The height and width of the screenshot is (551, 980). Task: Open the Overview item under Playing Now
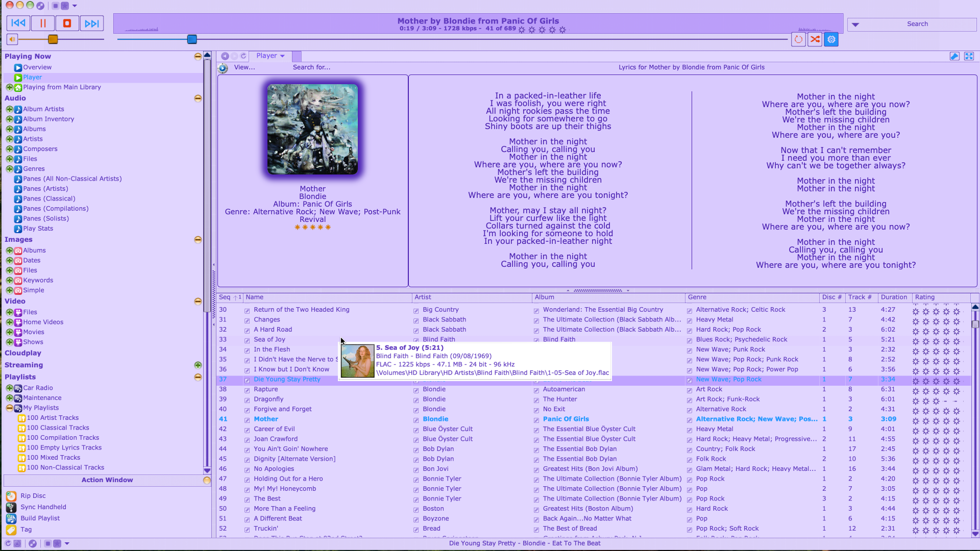(37, 67)
